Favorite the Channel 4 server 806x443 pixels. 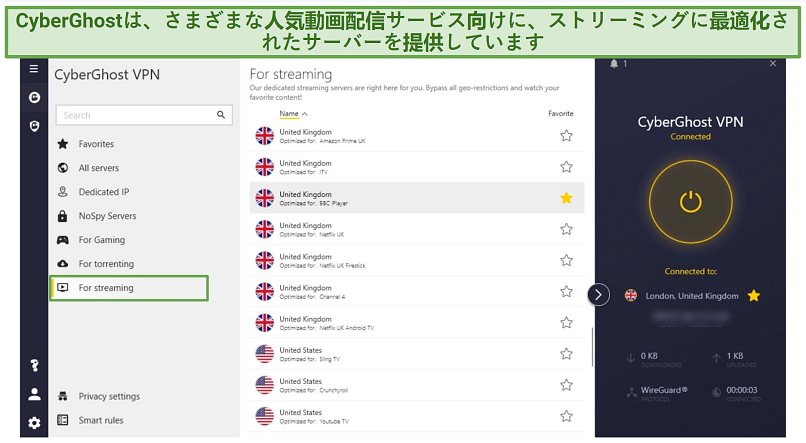(x=566, y=291)
